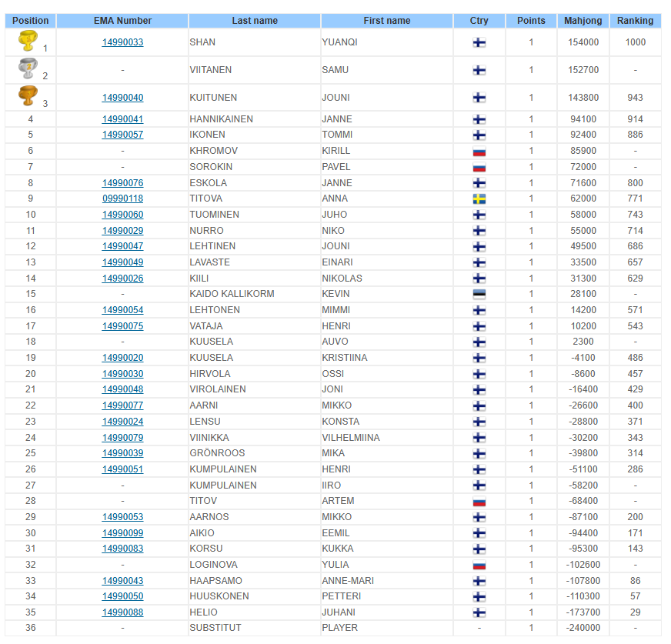Screen dimensions: 671x644
Task: Click the Finland flag in the LAVASTE row
Action: [479, 262]
